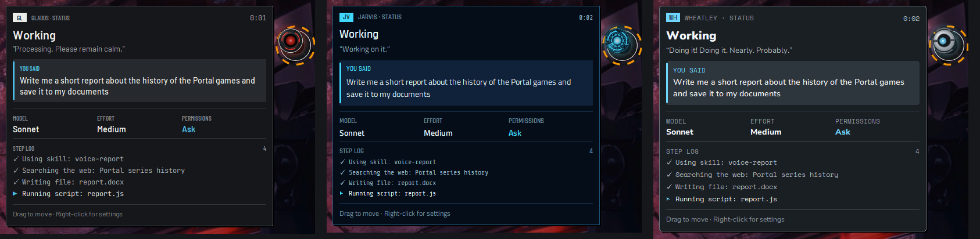The width and height of the screenshot is (980, 239).
Task: Click the step count 4 in JARVIS step log
Action: pos(591,151)
